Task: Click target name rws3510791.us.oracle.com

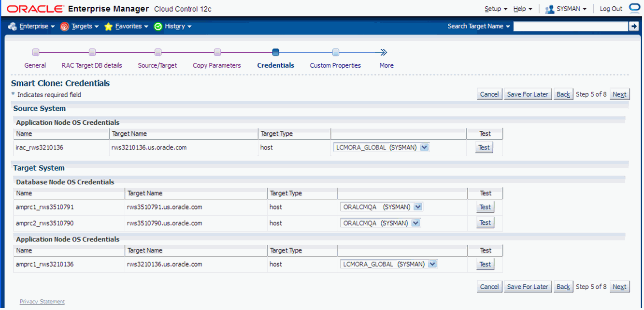Action: (x=164, y=207)
